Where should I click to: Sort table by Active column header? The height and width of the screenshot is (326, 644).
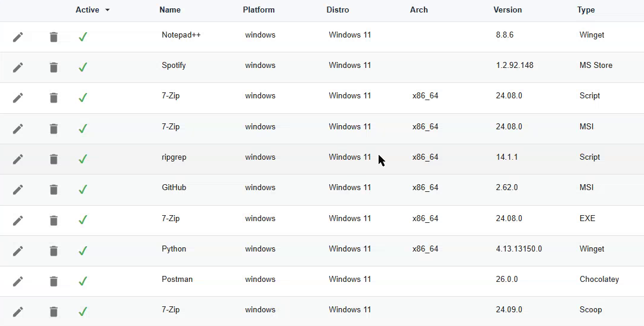coord(88,10)
